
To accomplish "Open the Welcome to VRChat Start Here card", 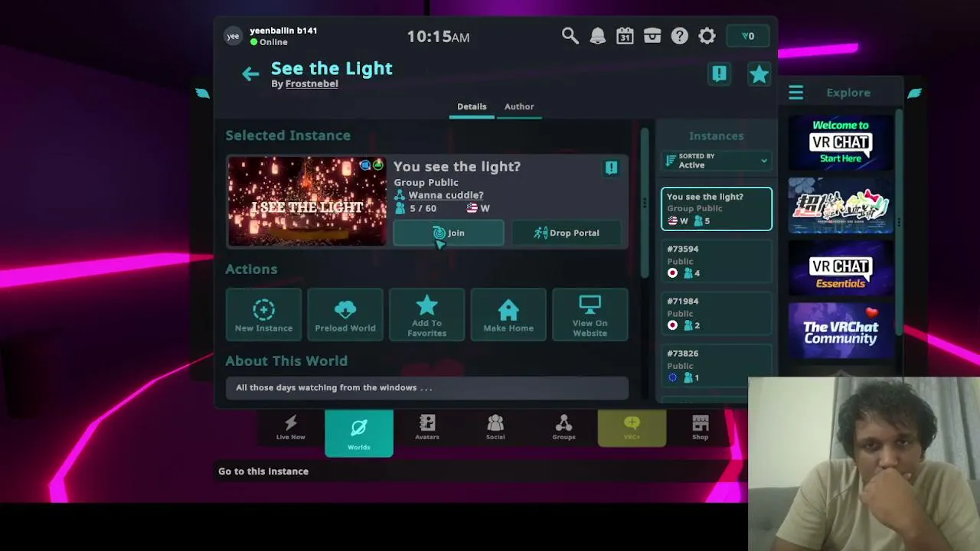I will point(841,142).
